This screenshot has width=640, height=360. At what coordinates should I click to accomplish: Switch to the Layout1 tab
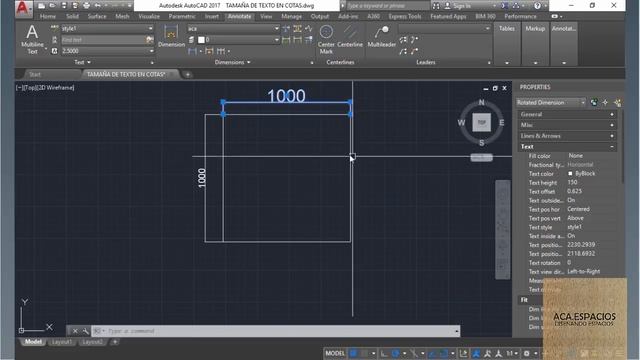pyautogui.click(x=62, y=342)
